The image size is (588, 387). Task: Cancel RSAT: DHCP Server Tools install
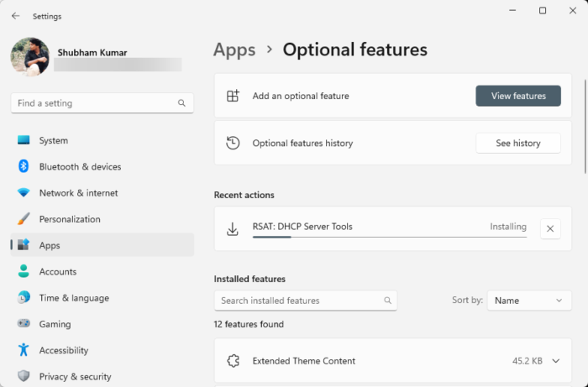click(x=550, y=228)
